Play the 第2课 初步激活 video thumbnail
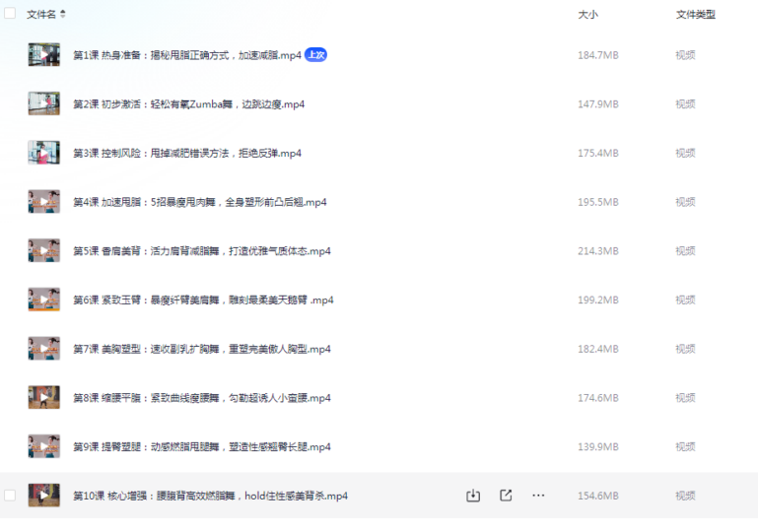758x532 pixels. click(x=44, y=103)
